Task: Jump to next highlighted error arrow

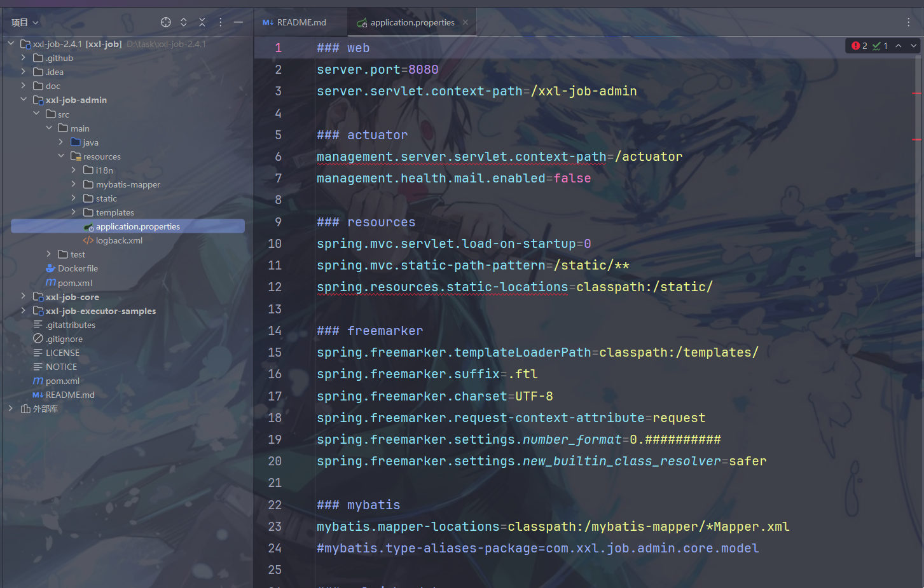Action: point(914,46)
